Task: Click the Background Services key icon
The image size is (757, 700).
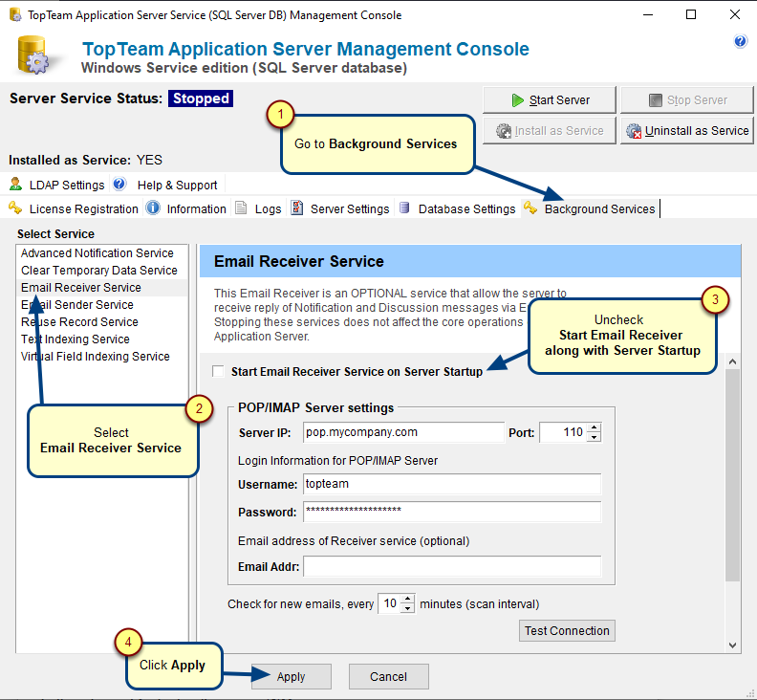Action: tap(530, 208)
